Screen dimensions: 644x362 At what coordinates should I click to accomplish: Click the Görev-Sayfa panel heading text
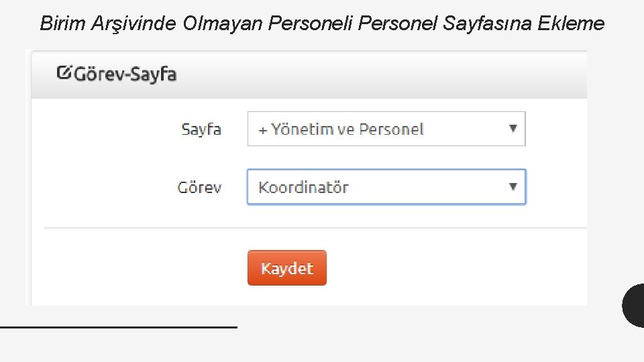pyautogui.click(x=125, y=74)
